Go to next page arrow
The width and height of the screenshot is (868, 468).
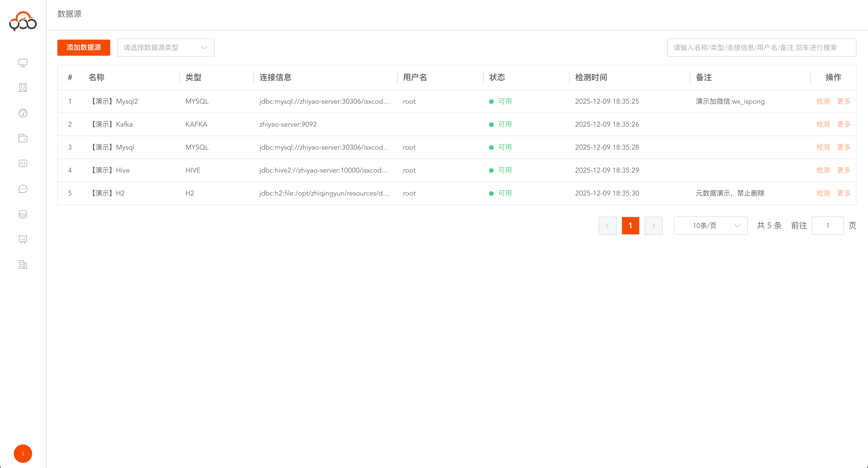click(653, 225)
